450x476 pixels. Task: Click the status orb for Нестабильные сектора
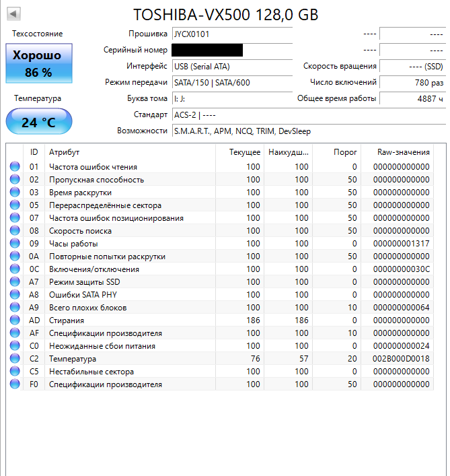pos(15,371)
